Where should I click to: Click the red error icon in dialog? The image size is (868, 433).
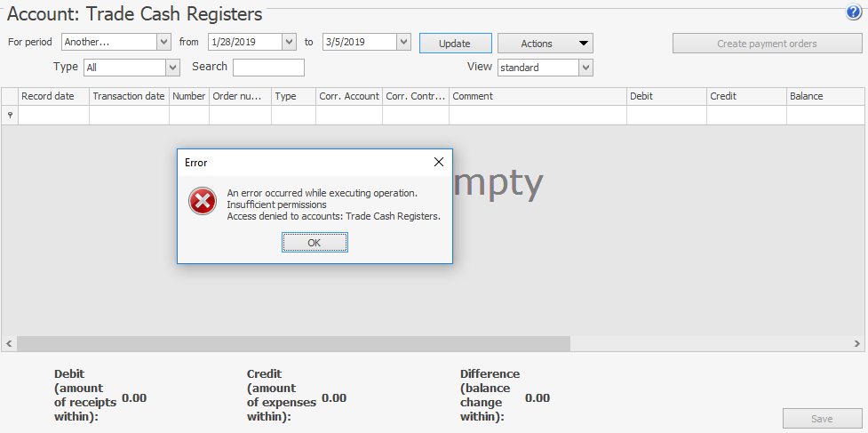coord(203,203)
